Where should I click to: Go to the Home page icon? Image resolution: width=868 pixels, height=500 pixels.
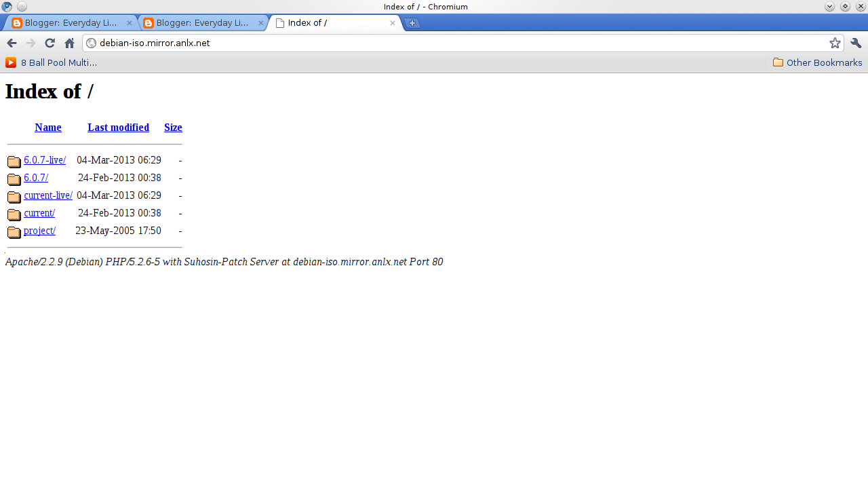[x=69, y=43]
